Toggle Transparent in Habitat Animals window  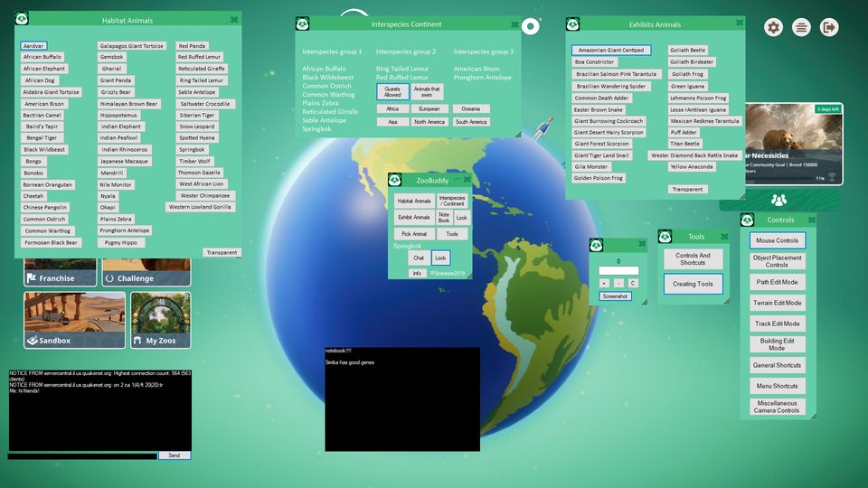pos(222,253)
